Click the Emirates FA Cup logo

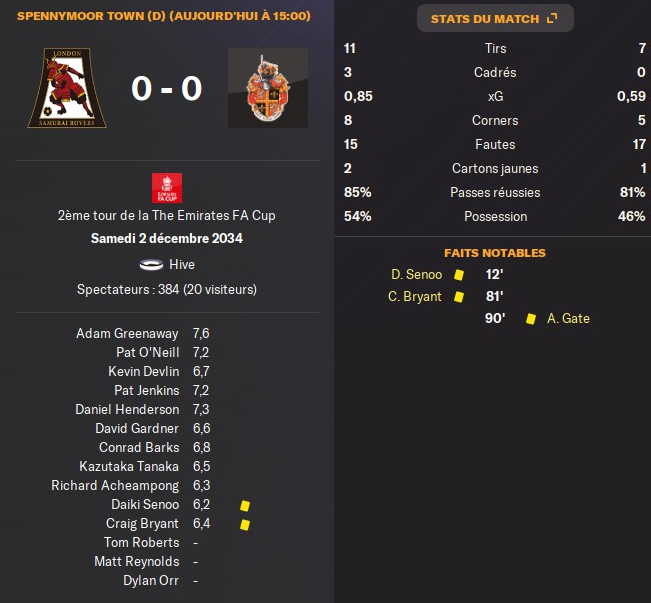click(x=167, y=188)
